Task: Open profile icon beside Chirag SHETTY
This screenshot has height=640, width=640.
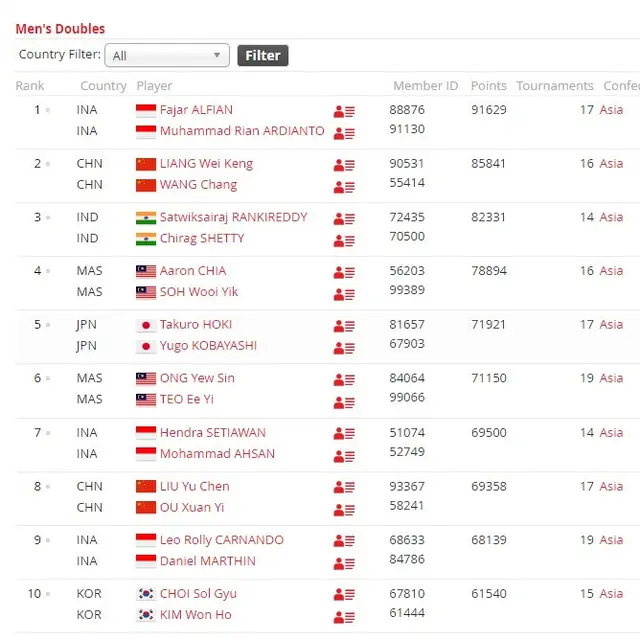Action: [x=344, y=241]
